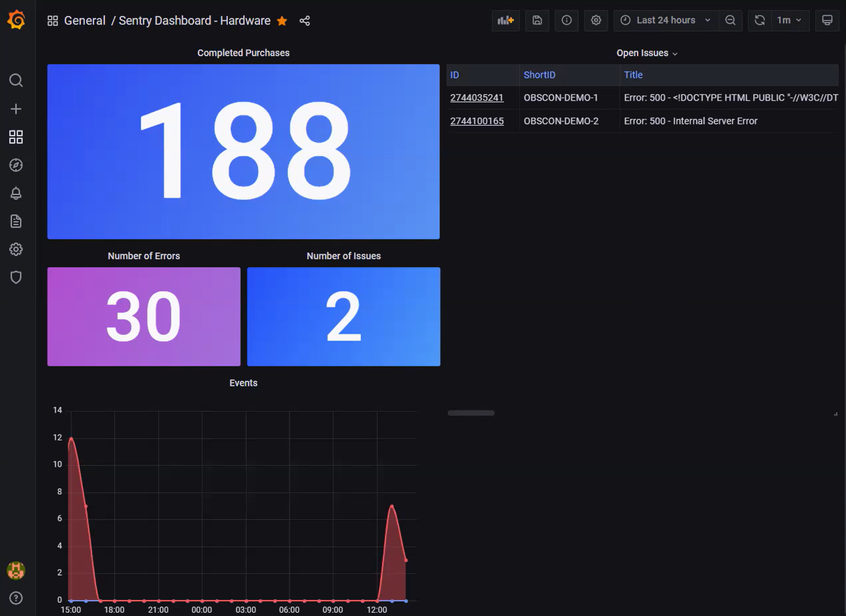Expand the Open Issues panel menu
The image size is (846, 616).
coord(647,53)
